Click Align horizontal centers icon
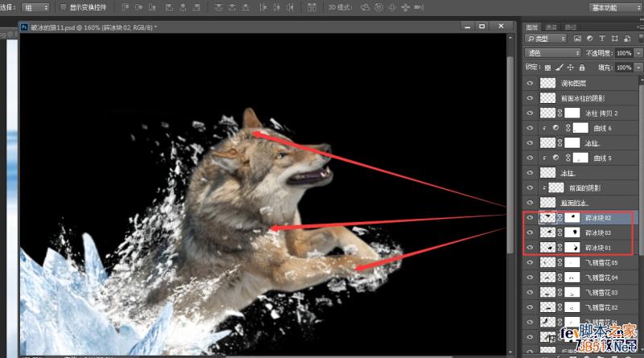The height and width of the screenshot is (358, 644). pyautogui.click(x=183, y=7)
